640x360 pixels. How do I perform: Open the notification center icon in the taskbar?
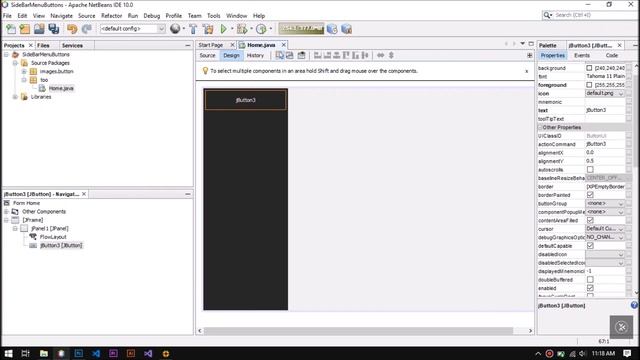coord(628,353)
